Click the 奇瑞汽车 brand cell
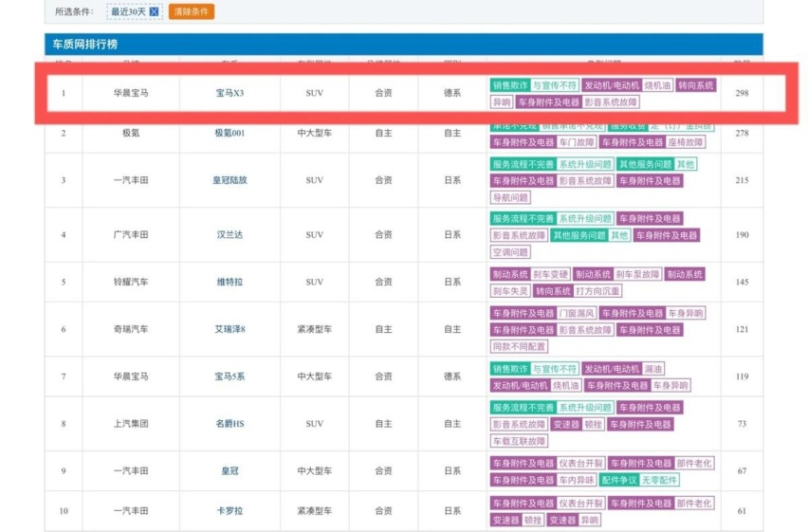This screenshot has height=532, width=808. 131,329
